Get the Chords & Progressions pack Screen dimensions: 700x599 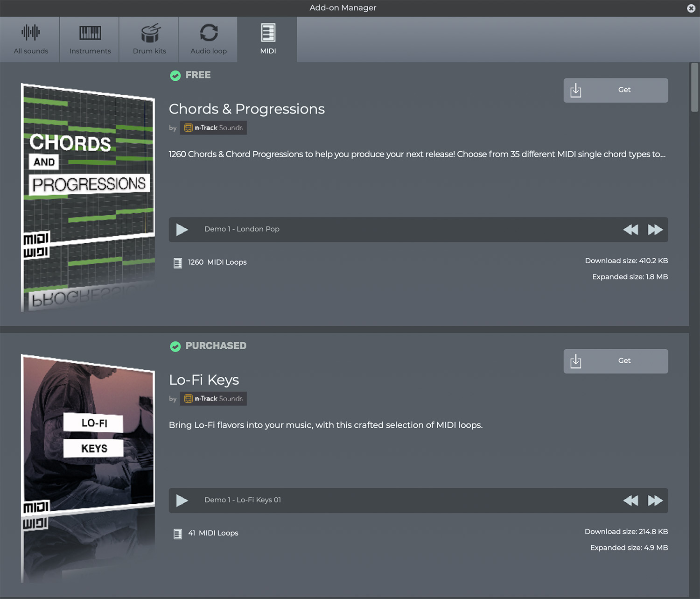tap(615, 90)
